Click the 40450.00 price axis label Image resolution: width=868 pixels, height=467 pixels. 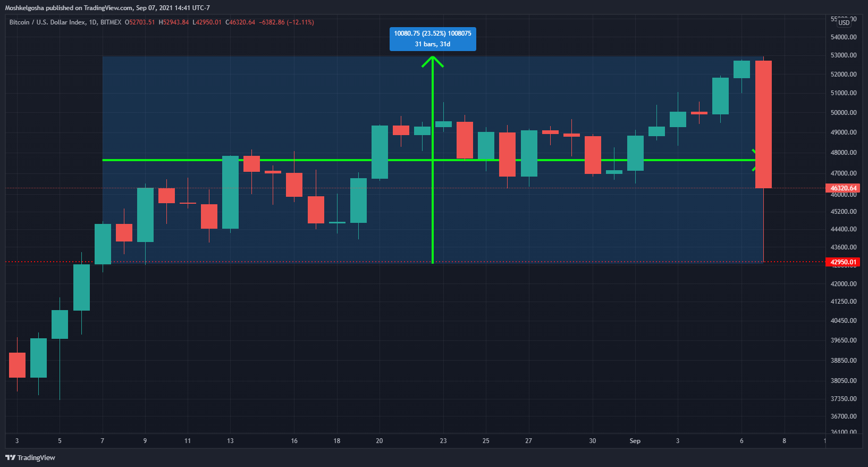tap(844, 321)
